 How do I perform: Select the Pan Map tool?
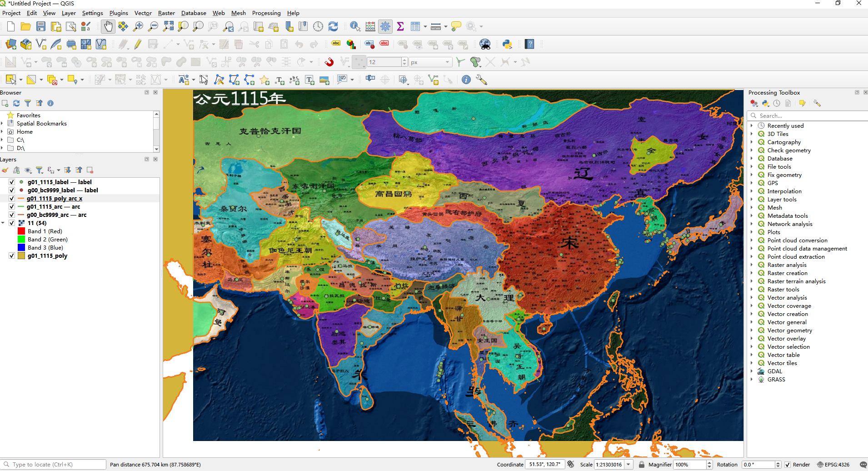108,26
